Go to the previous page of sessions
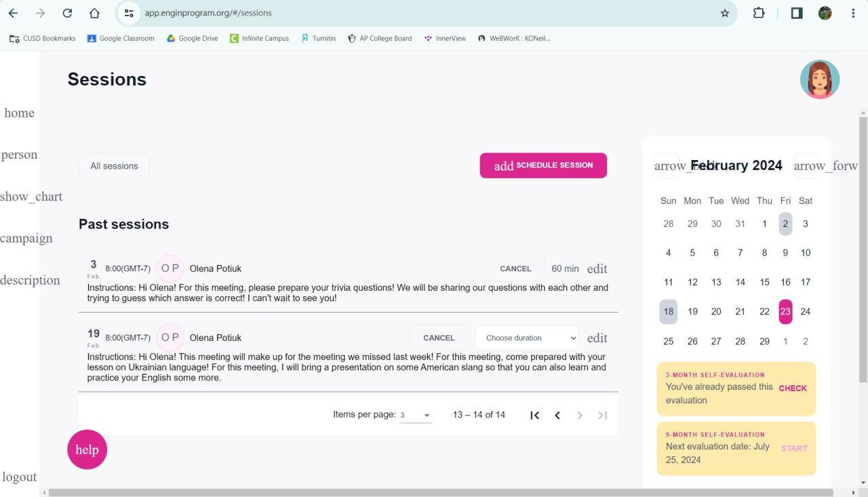 pyautogui.click(x=557, y=415)
